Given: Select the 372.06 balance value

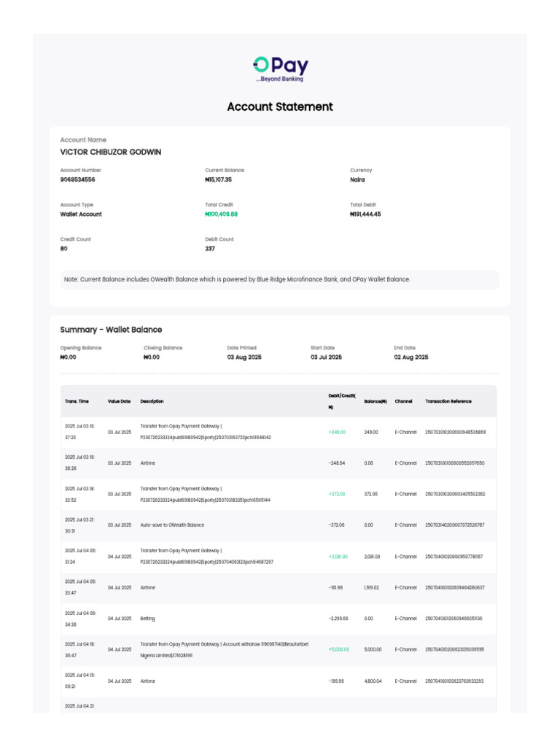Looking at the screenshot, I should coord(371,495).
